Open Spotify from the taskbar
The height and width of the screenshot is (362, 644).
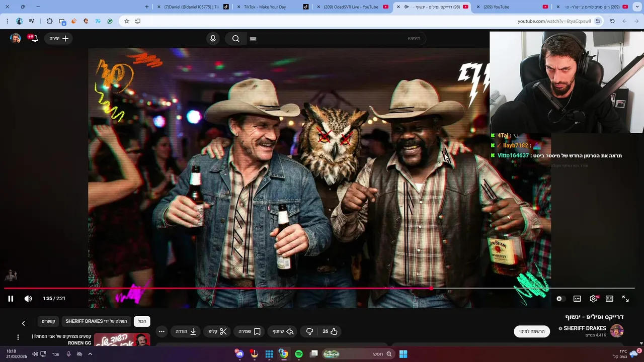(299, 354)
